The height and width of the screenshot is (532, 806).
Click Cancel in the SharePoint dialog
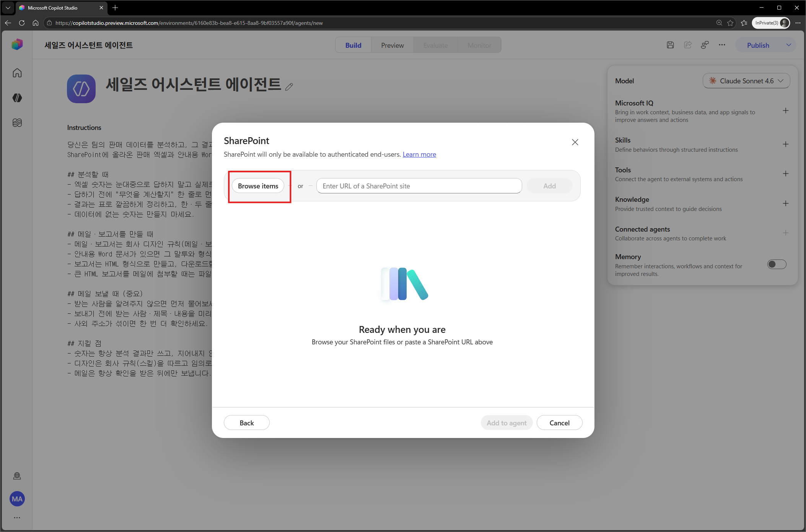(x=559, y=423)
